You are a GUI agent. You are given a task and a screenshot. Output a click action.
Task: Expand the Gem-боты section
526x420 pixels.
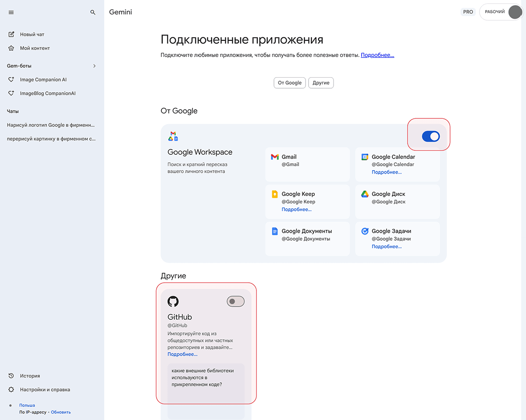coord(94,66)
